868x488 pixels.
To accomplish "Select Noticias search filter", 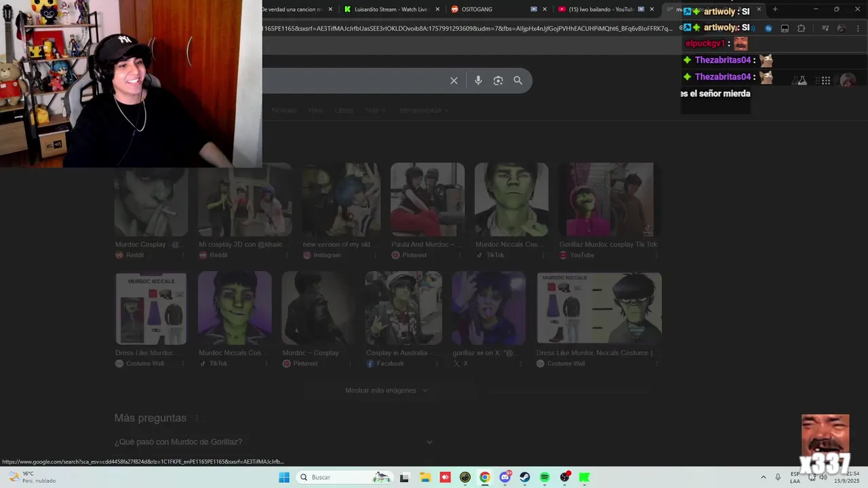I will (284, 110).
